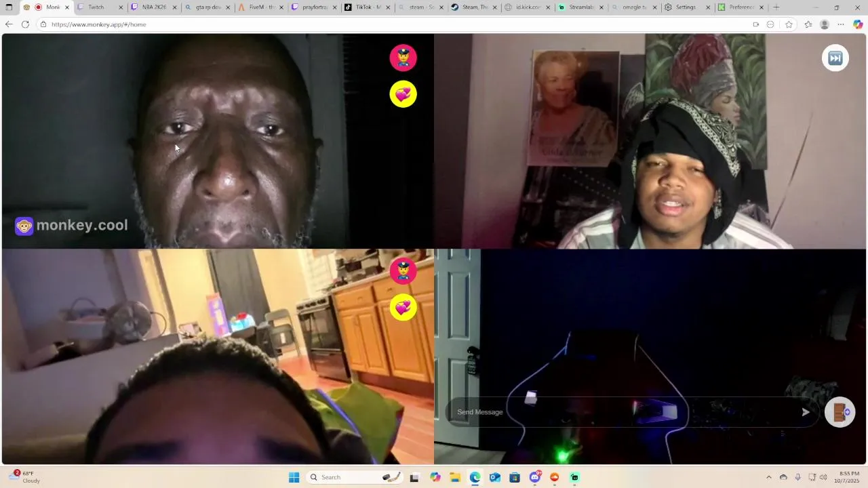Open a new browser tab
Viewport: 868px width, 488px height.
[776, 7]
